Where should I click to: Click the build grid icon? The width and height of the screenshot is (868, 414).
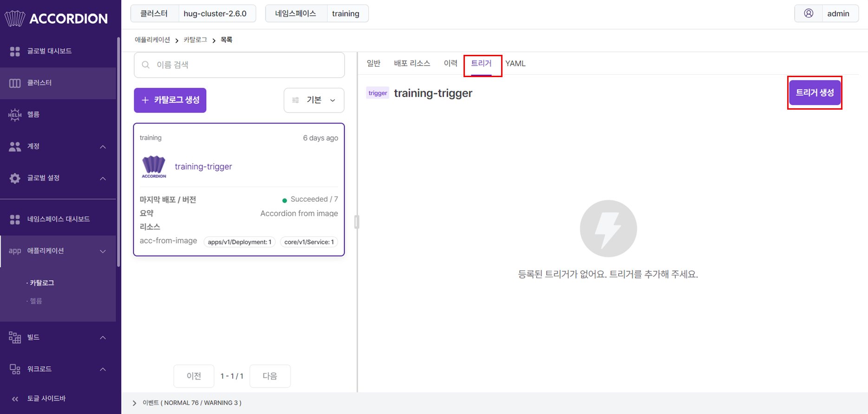(15, 337)
